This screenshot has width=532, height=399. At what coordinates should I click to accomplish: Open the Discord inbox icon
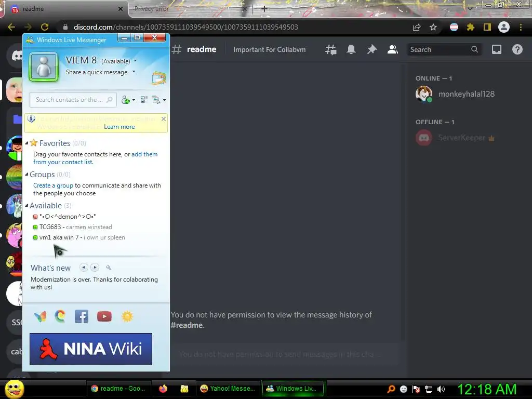click(x=496, y=49)
